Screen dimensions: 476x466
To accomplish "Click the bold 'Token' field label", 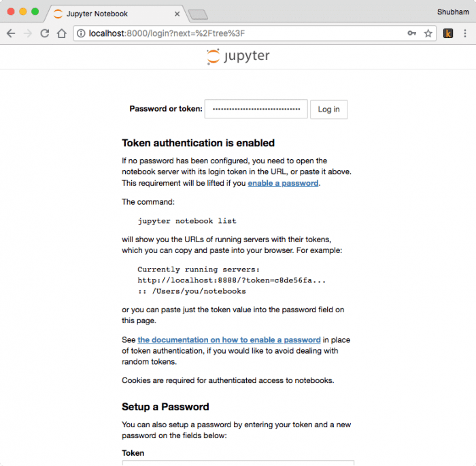I will [x=133, y=453].
